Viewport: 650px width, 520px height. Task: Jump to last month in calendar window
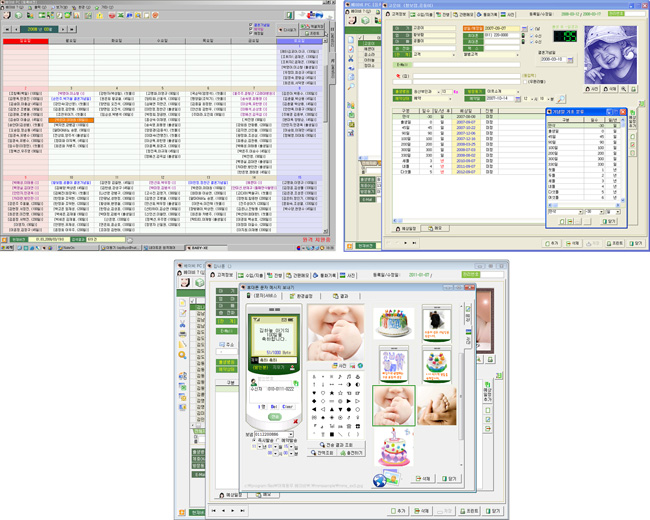(72, 29)
